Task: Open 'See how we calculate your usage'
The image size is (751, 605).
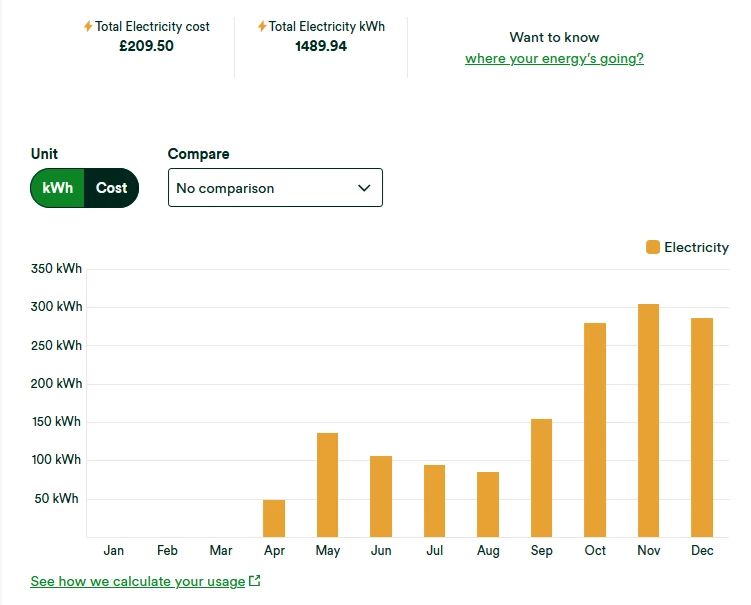Action: tap(137, 581)
